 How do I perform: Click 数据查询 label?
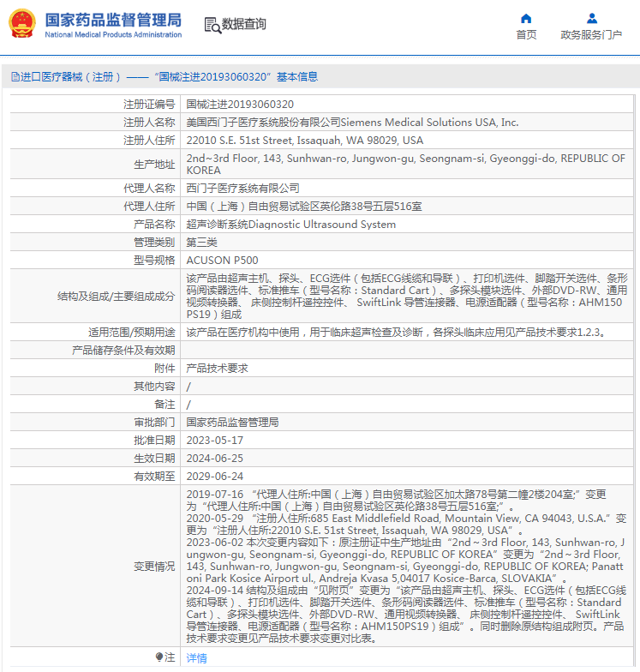(243, 24)
